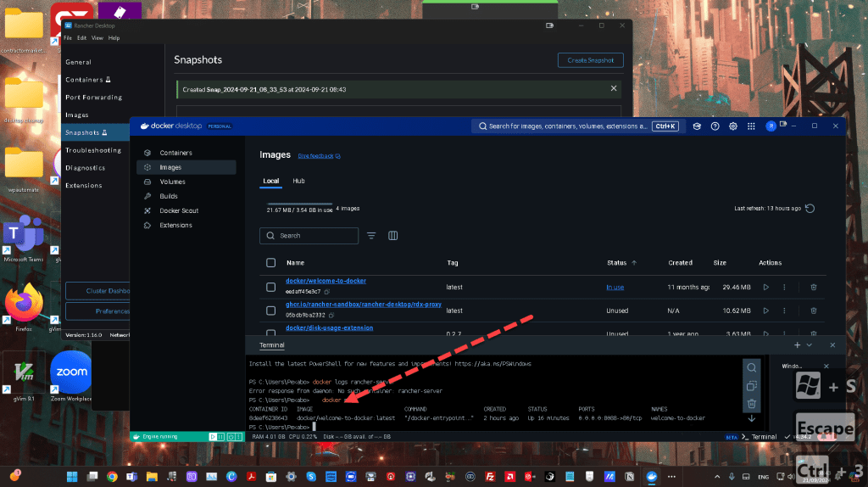The image size is (868, 487).
Task: Open FileZilla from the taskbar
Action: pyautogui.click(x=490, y=477)
